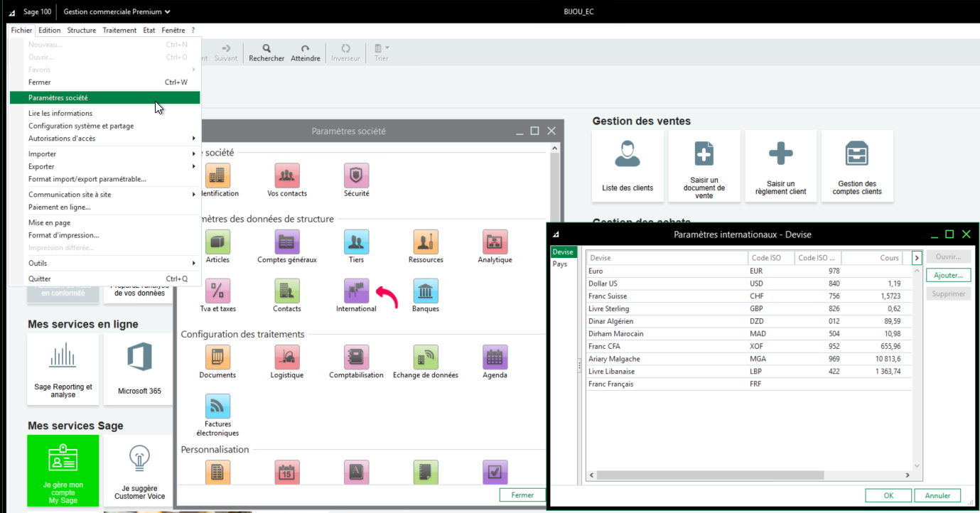Open Liste des clients tile

(x=628, y=165)
